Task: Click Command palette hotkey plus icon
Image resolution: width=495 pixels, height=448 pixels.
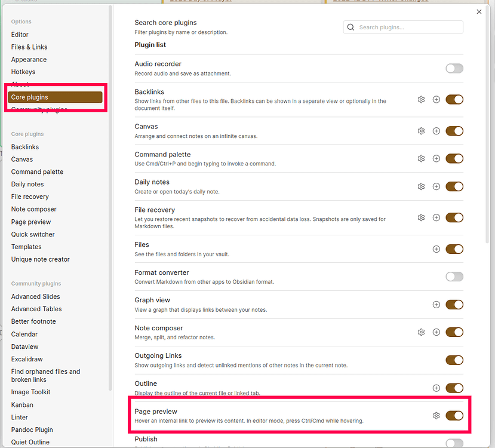Action: [436, 158]
